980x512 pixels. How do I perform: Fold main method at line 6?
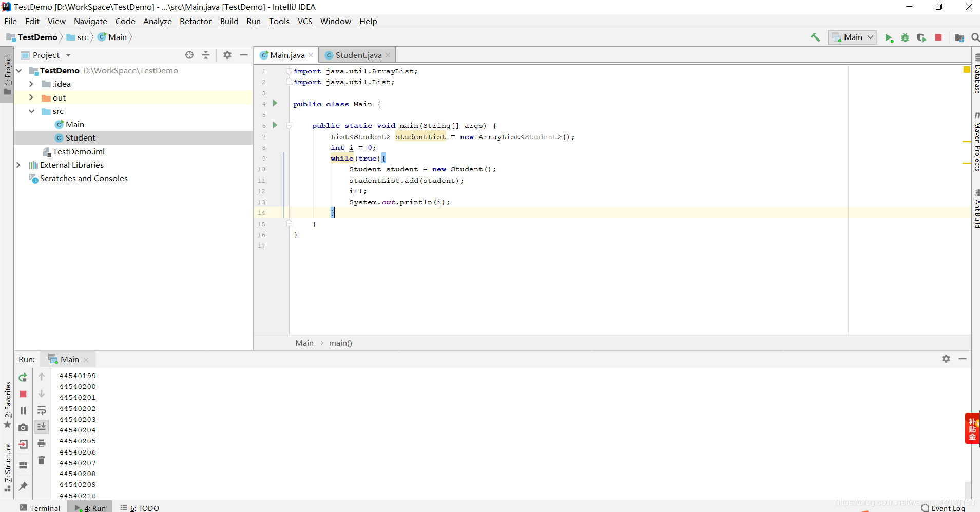(289, 125)
